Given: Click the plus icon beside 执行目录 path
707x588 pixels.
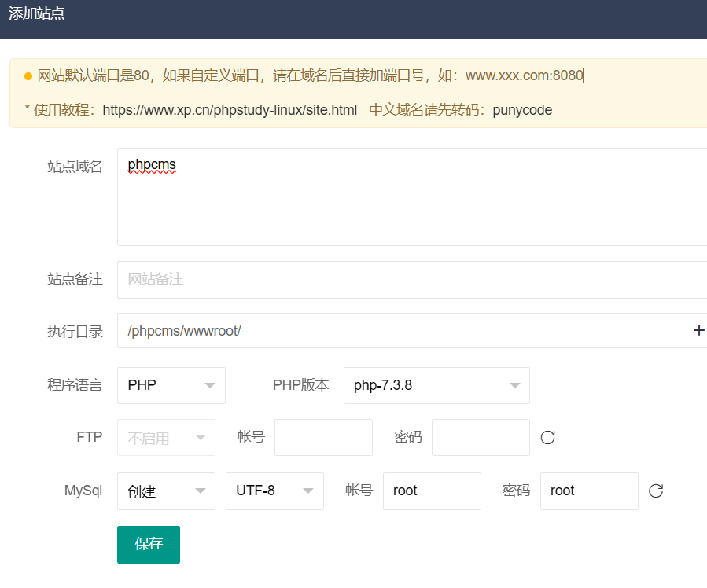Looking at the screenshot, I should click(698, 330).
